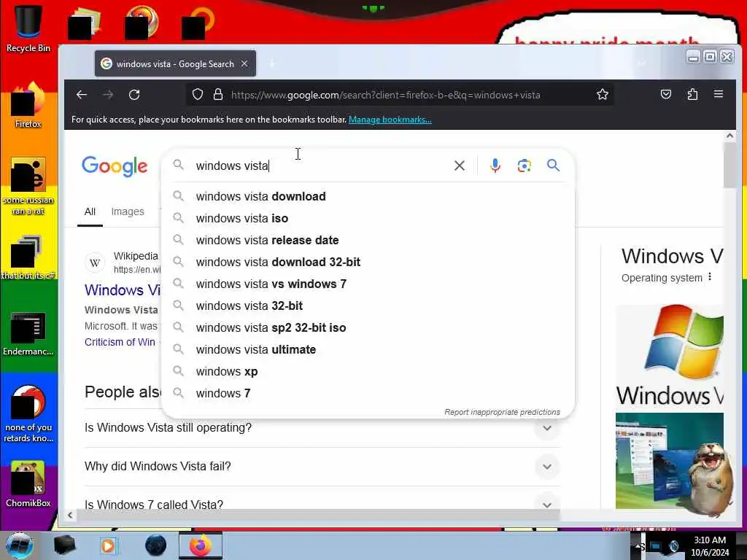
Task: Open Google Lens image search icon
Action: click(524, 166)
